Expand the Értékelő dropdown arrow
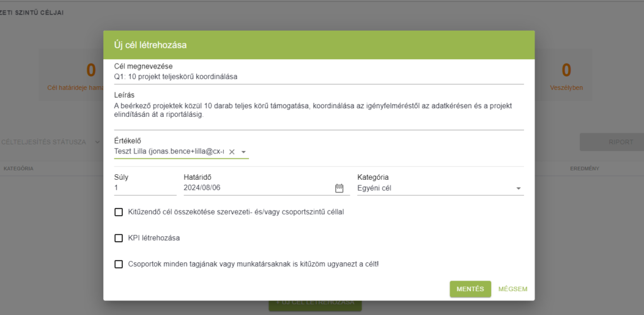The width and height of the screenshot is (644, 315). [243, 152]
